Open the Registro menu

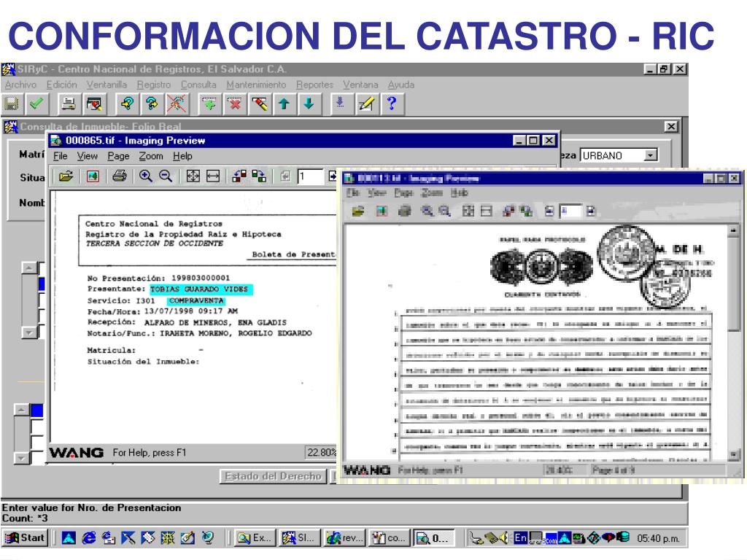pyautogui.click(x=153, y=85)
